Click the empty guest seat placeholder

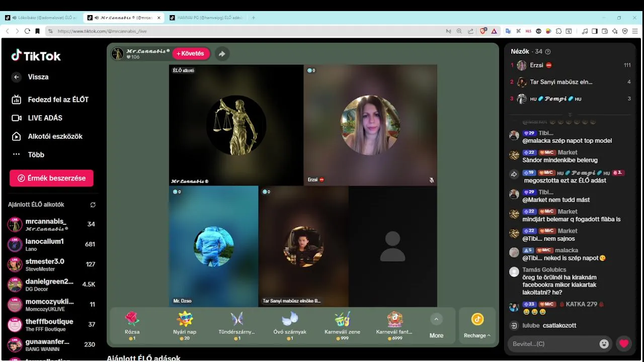(x=392, y=246)
